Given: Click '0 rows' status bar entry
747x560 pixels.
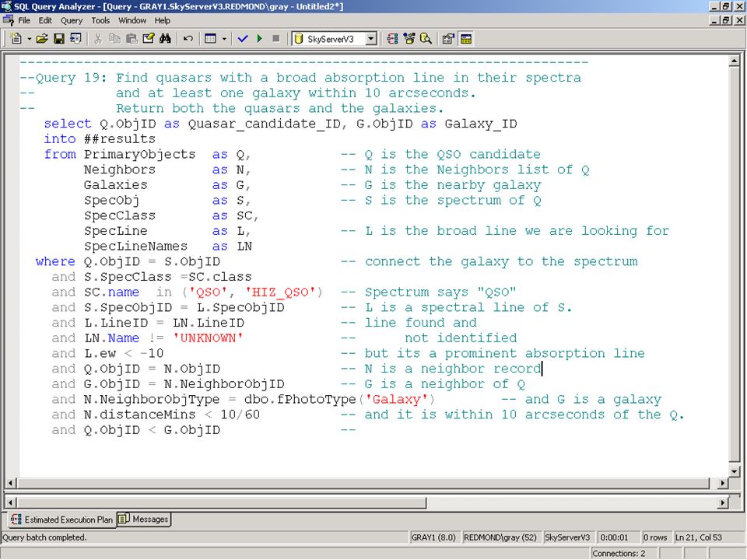Looking at the screenshot, I should 654,537.
